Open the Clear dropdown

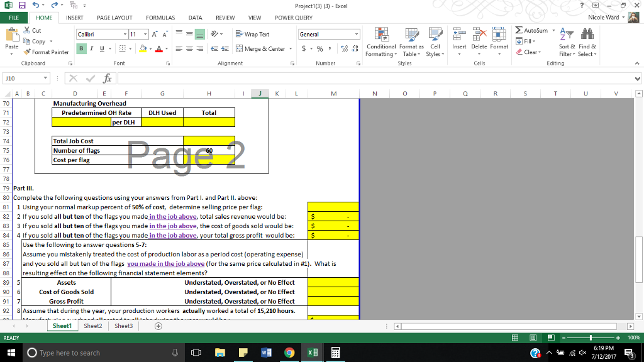pos(528,52)
